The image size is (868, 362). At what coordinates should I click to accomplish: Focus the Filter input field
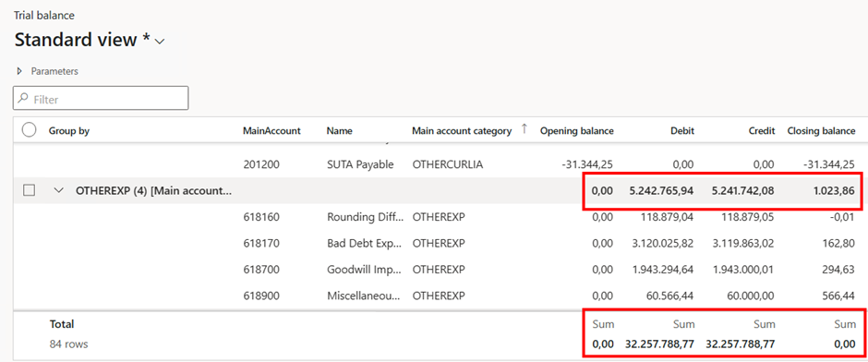point(101,98)
